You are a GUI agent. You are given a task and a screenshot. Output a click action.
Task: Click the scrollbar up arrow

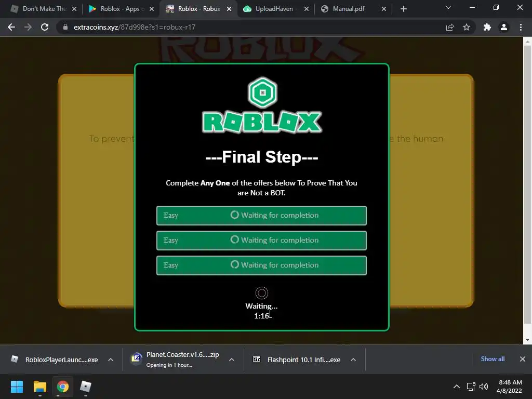(x=527, y=42)
